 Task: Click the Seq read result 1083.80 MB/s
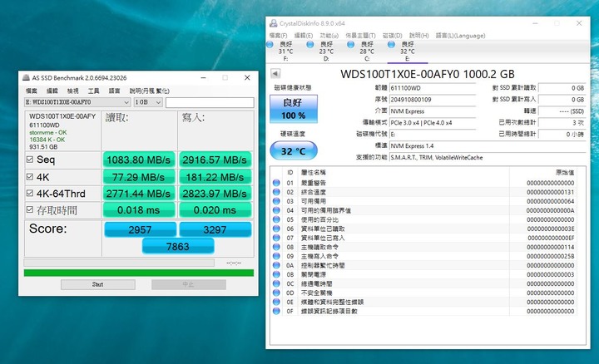tap(139, 160)
